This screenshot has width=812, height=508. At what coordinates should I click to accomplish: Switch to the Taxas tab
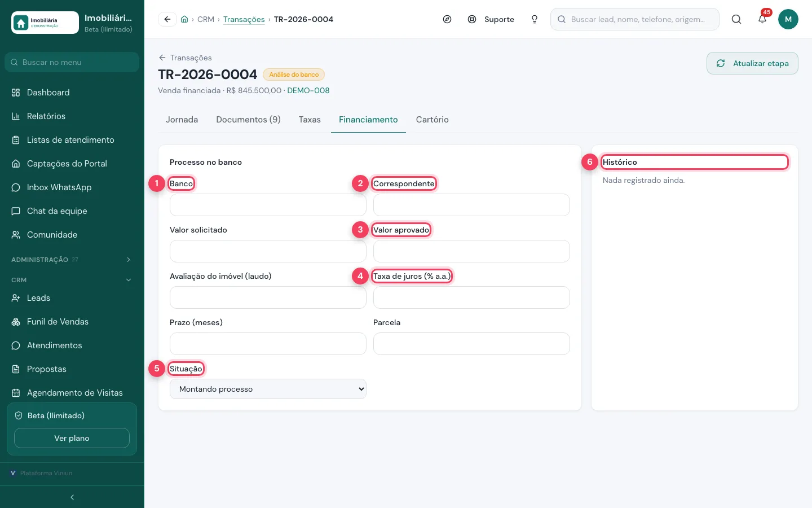point(310,120)
